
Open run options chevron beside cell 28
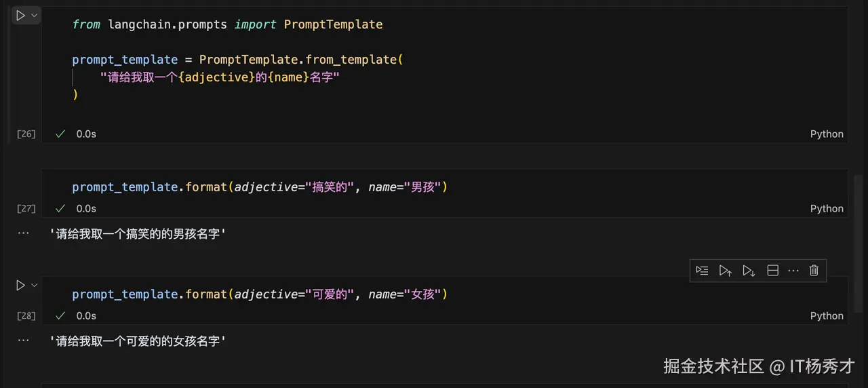(35, 286)
